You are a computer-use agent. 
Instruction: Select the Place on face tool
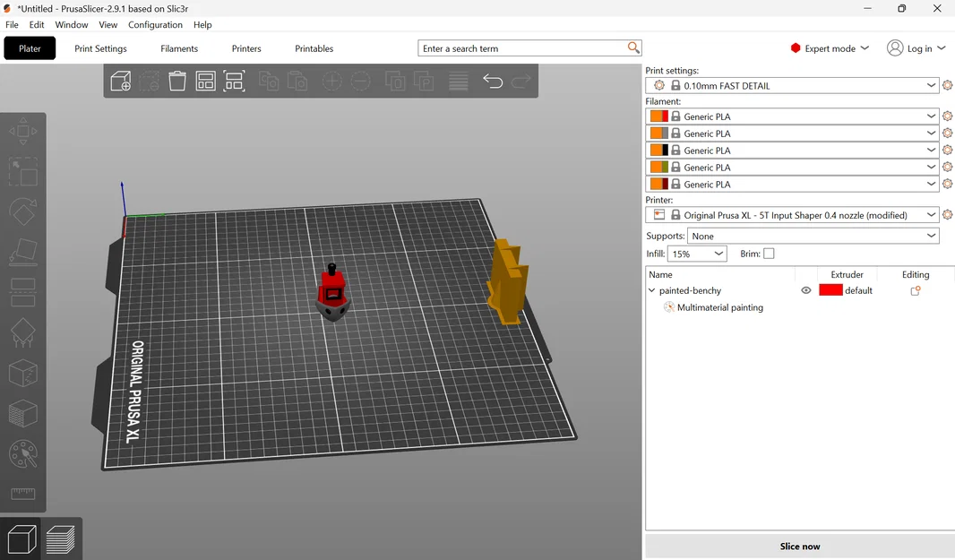22,252
